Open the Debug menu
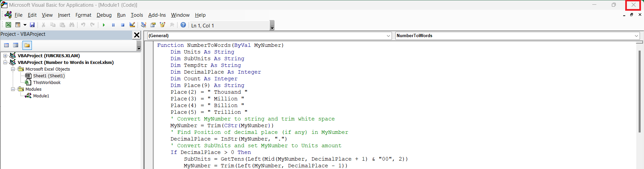Screen dimensions: 644x169 [104, 15]
